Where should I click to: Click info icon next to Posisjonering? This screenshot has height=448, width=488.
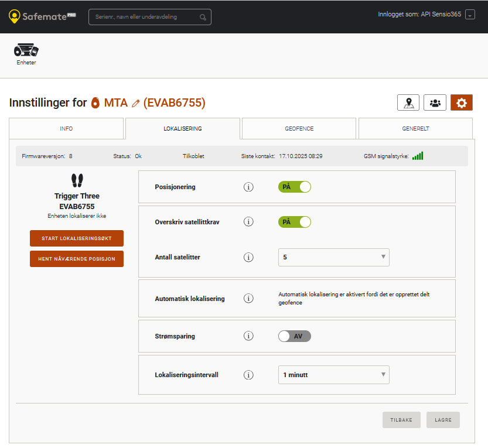pyautogui.click(x=248, y=187)
